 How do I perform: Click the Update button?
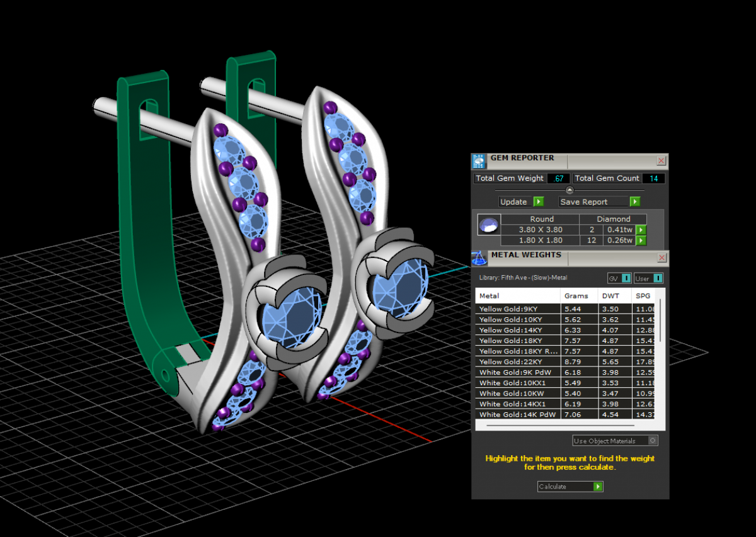tap(520, 202)
